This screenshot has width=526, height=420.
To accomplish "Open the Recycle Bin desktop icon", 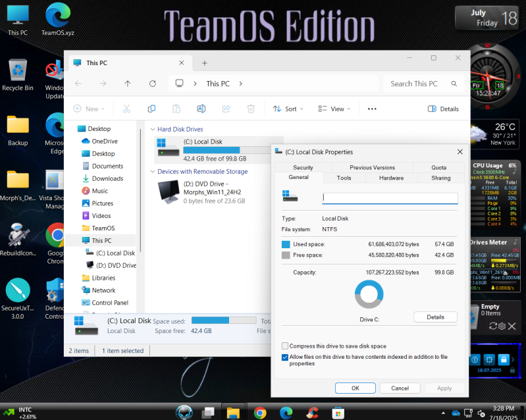I will pyautogui.click(x=18, y=75).
